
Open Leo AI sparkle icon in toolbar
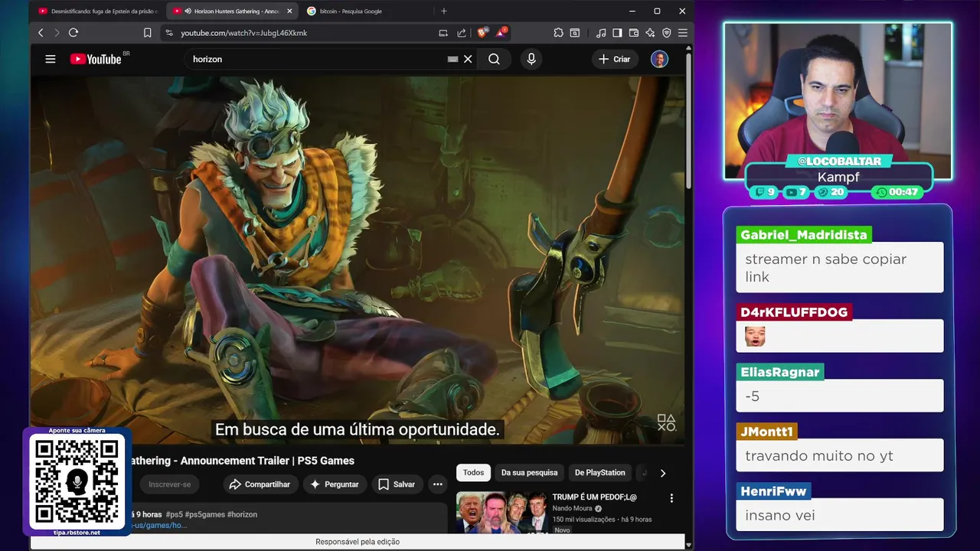tap(650, 33)
